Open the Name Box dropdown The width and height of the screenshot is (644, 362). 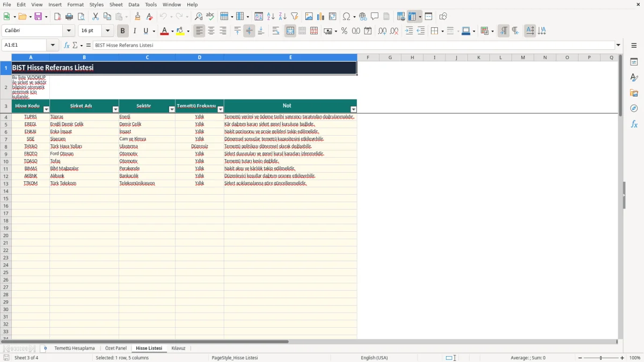(x=53, y=45)
